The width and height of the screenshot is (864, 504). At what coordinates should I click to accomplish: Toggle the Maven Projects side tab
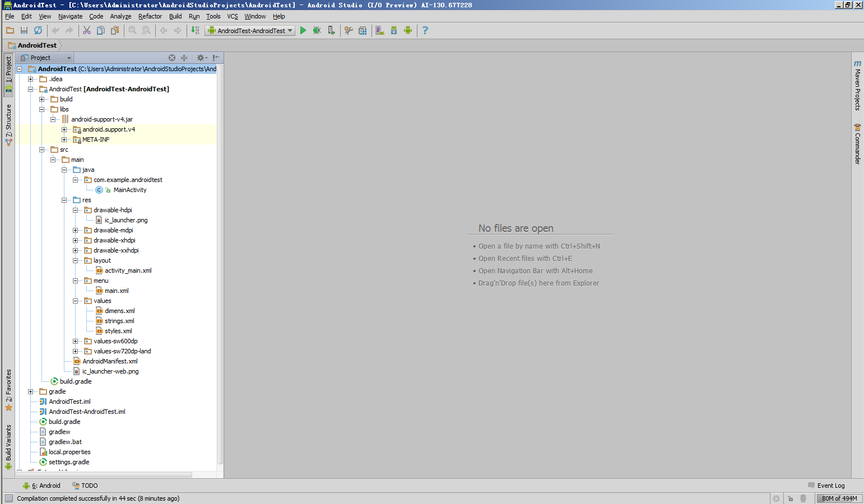click(857, 85)
